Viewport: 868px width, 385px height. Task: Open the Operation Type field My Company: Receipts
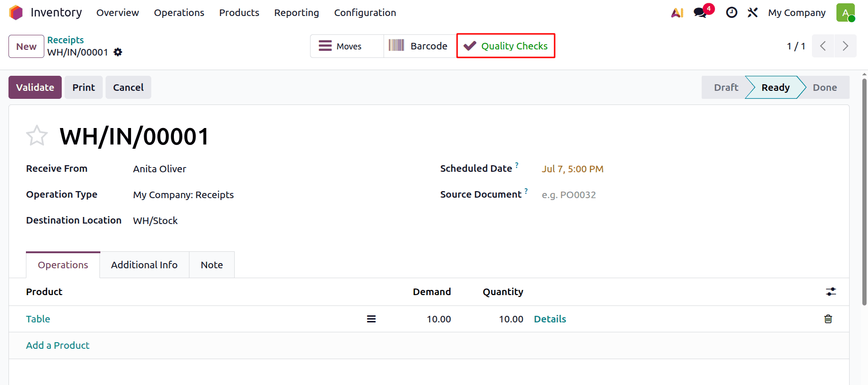point(183,195)
